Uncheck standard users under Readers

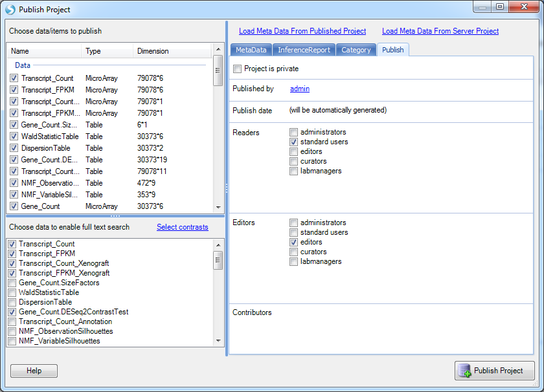click(293, 142)
